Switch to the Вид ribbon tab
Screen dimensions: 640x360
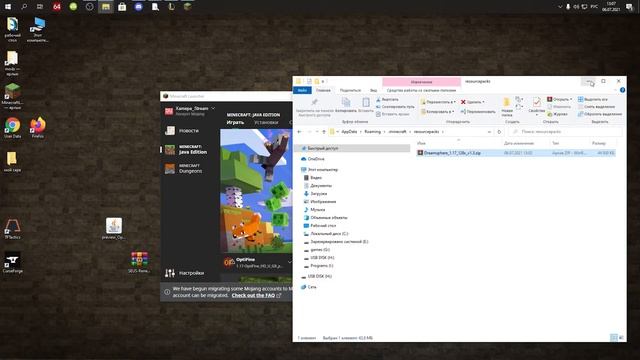click(x=373, y=90)
